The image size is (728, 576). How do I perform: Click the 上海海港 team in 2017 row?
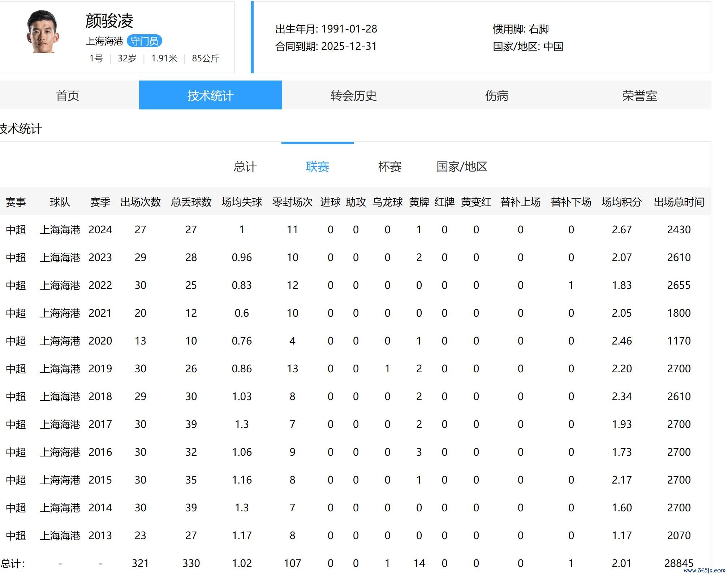(60, 424)
